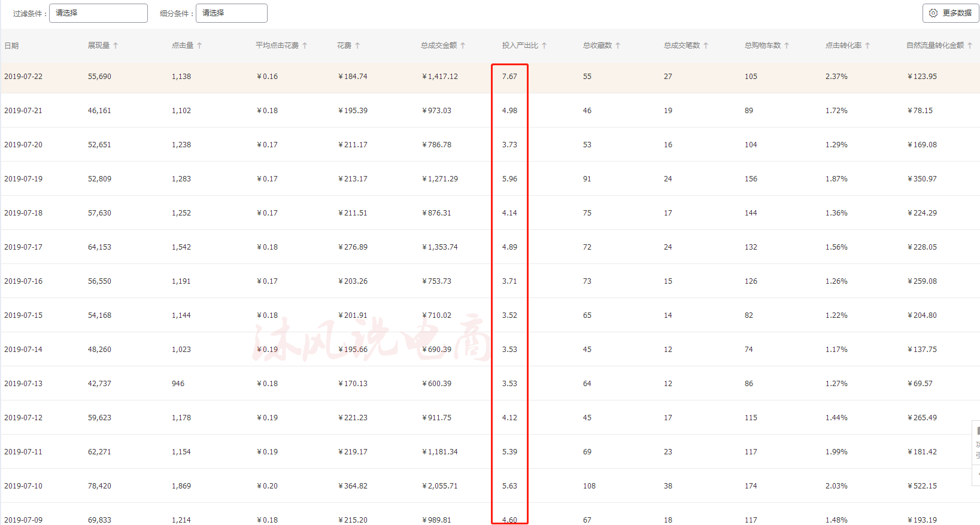Screen dimensions: 980x525
Task: Click total sales value ¥1,353.74
Action: (440, 247)
